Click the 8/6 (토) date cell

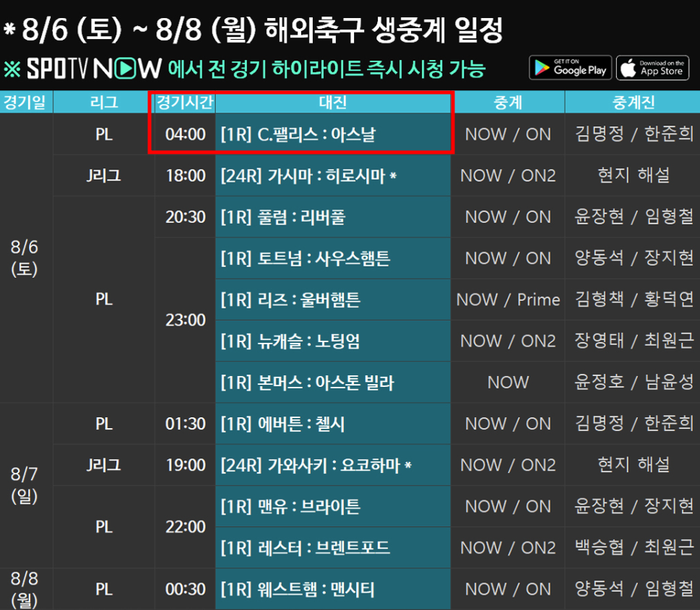click(x=25, y=258)
